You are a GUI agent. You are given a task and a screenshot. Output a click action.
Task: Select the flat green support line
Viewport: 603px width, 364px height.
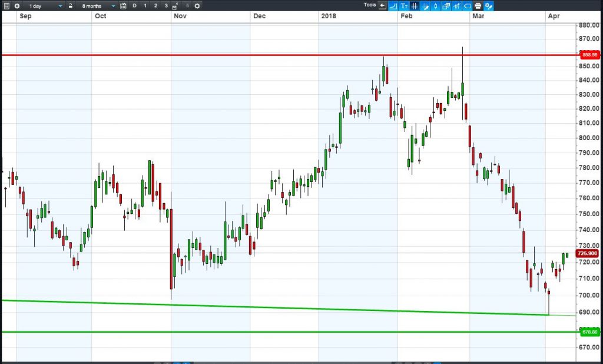pos(290,332)
